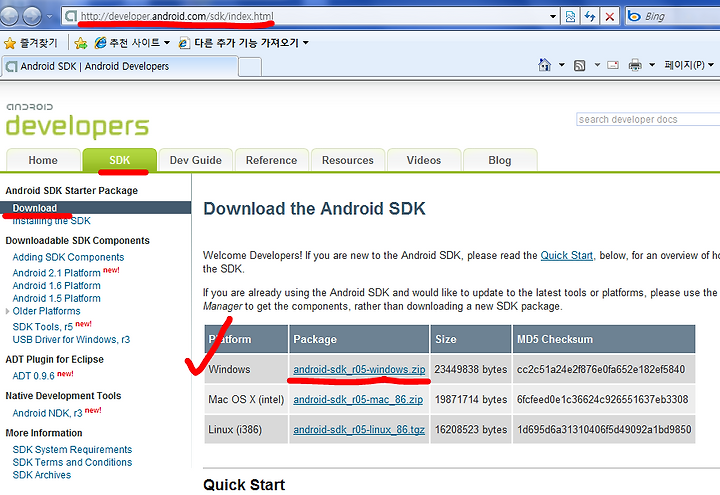Open Adding SDK Components link

[x=68, y=257]
